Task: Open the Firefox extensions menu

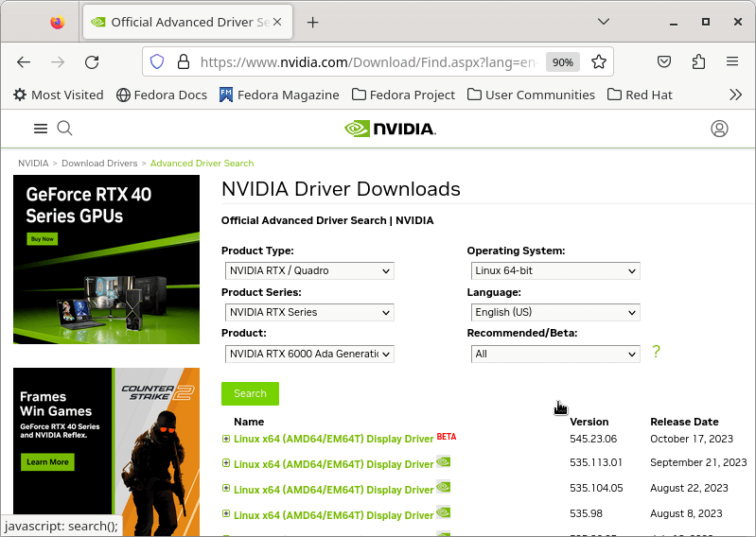Action: (698, 61)
